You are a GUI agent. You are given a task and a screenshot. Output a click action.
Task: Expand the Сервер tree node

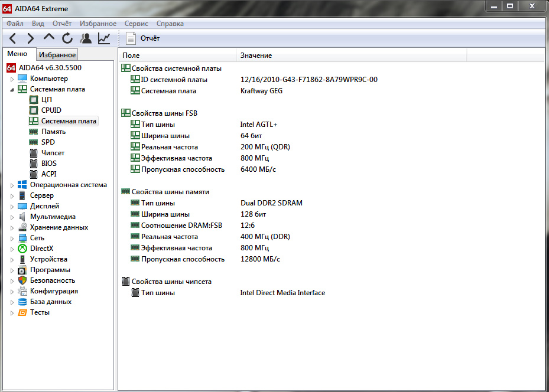coord(12,196)
